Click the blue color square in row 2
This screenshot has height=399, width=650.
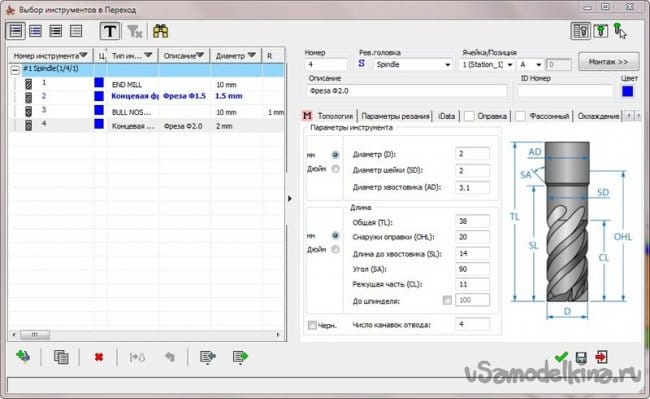99,96
